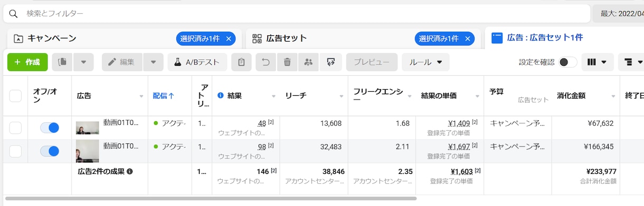This screenshot has width=644, height=206.
Task: Click the total reach 38,846
Action: [x=333, y=171]
